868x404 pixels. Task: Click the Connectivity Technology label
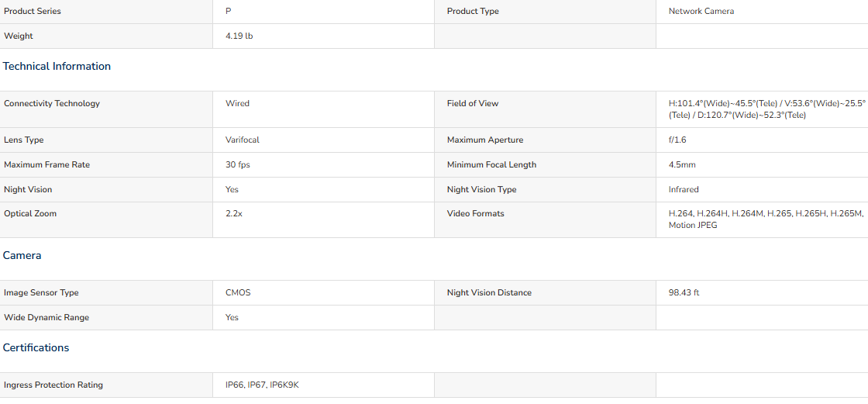[x=52, y=104]
